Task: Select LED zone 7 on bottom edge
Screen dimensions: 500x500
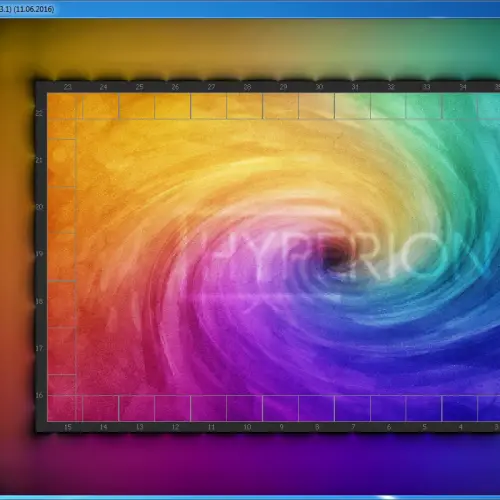Action: (x=353, y=408)
